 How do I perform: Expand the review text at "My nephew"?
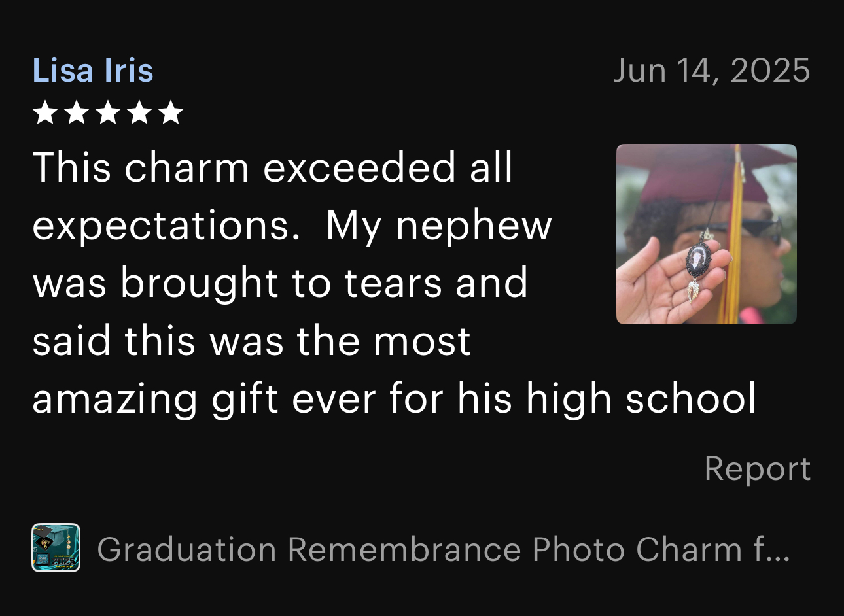(x=438, y=226)
